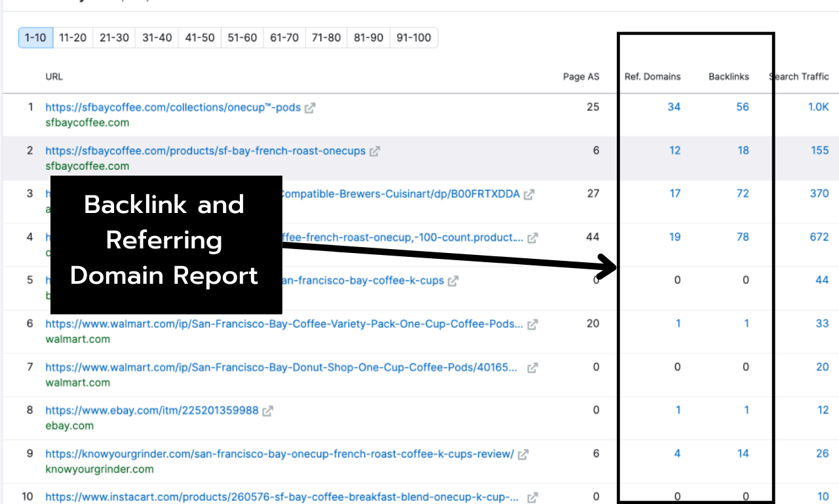
Task: Click the 1.0K Search Traffic value
Action: point(819,107)
